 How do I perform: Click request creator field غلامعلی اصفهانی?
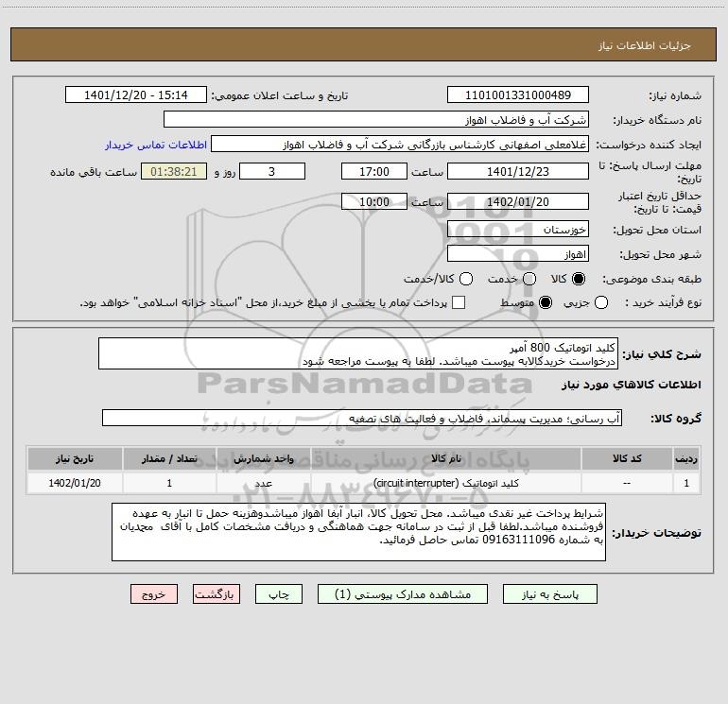tap(400, 145)
